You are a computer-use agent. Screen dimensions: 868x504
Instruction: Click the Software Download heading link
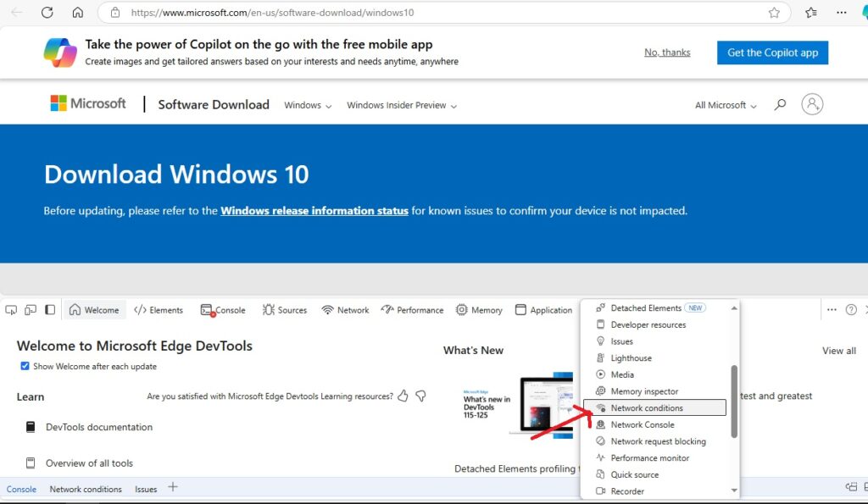coord(214,104)
